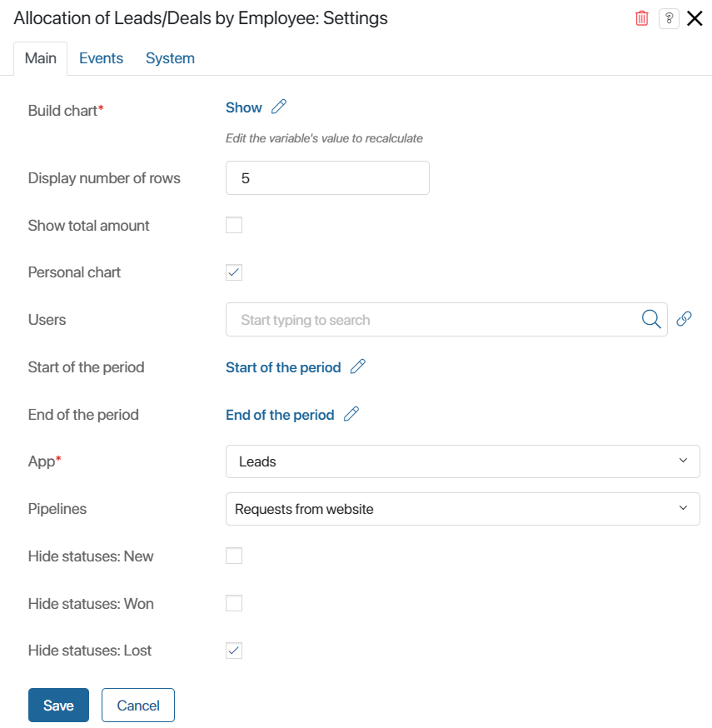Screen dimensions: 712x728
Task: Click the hint 'Edit the variable's value to recalculate'
Action: tap(324, 138)
